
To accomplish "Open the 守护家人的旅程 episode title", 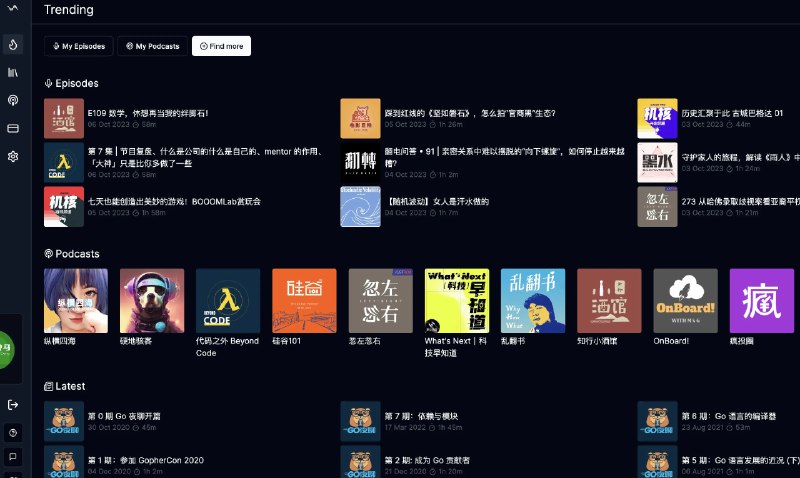I will pos(740,157).
